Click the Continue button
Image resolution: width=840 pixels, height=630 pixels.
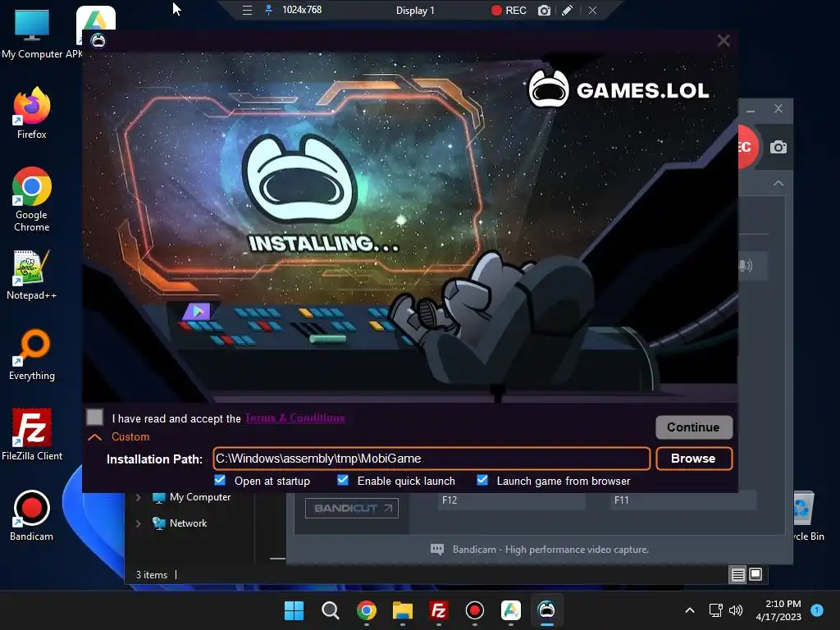pyautogui.click(x=694, y=427)
